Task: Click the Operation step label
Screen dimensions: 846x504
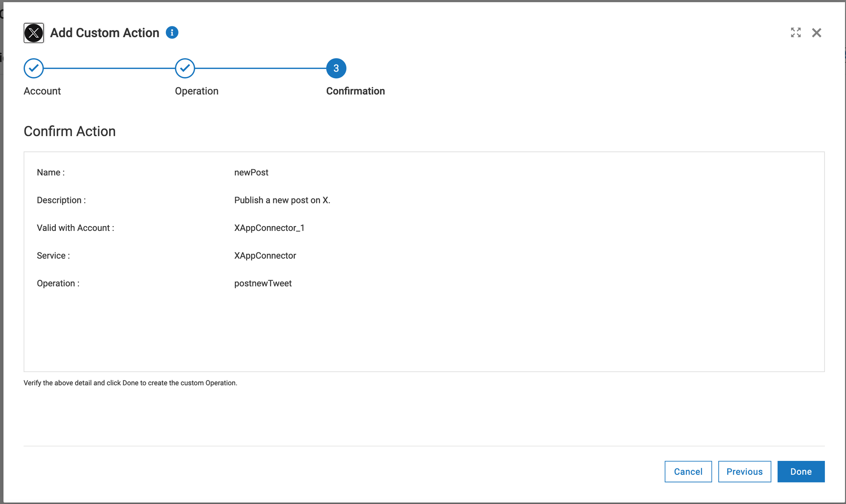Action: [197, 91]
